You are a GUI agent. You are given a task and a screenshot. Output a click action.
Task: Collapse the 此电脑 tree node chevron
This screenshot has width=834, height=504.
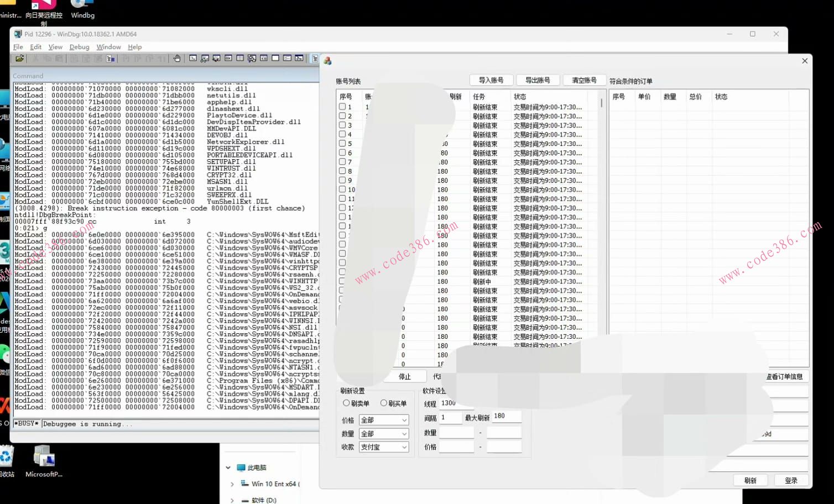(228, 468)
